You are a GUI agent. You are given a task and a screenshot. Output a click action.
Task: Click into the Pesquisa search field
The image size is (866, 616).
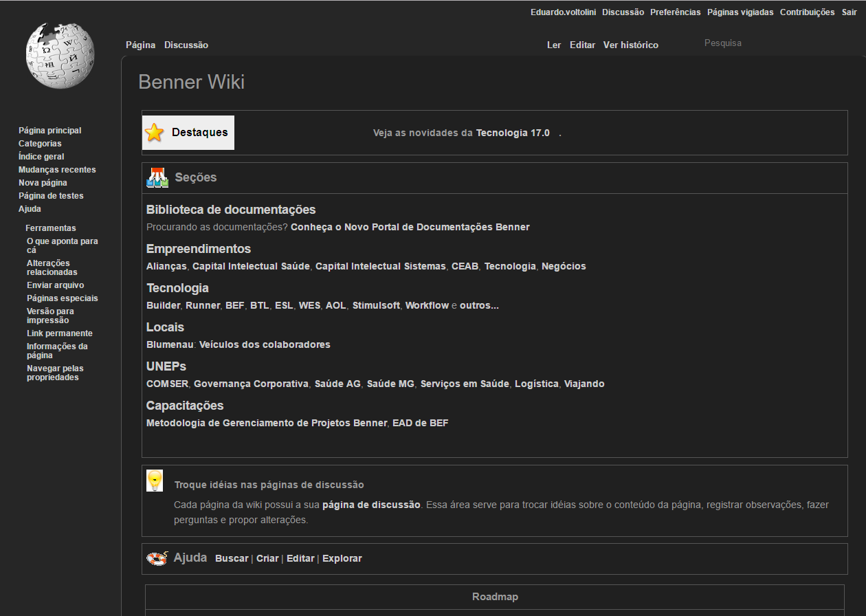(x=756, y=43)
